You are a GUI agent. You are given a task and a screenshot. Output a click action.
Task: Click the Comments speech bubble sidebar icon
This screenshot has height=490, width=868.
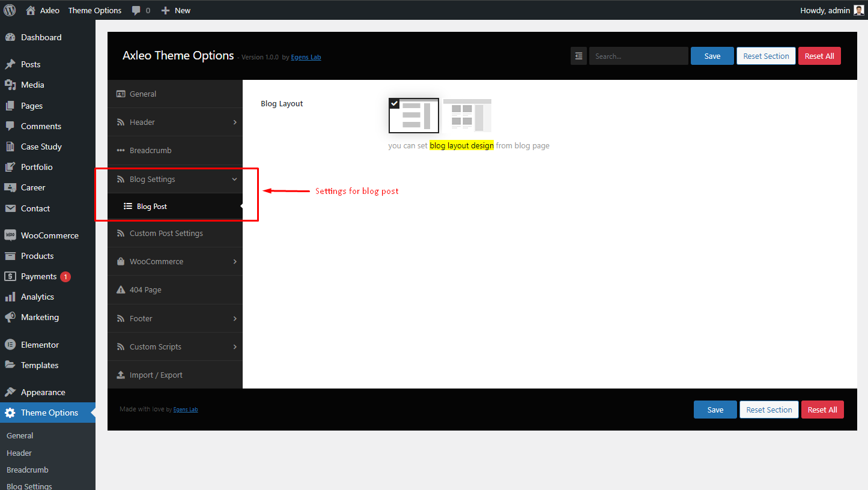coord(10,126)
